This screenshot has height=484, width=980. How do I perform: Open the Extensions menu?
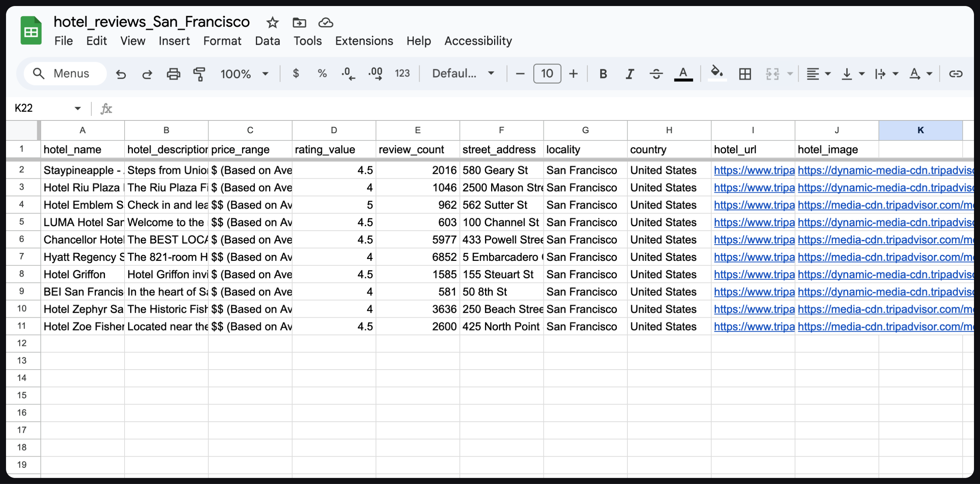pyautogui.click(x=364, y=41)
